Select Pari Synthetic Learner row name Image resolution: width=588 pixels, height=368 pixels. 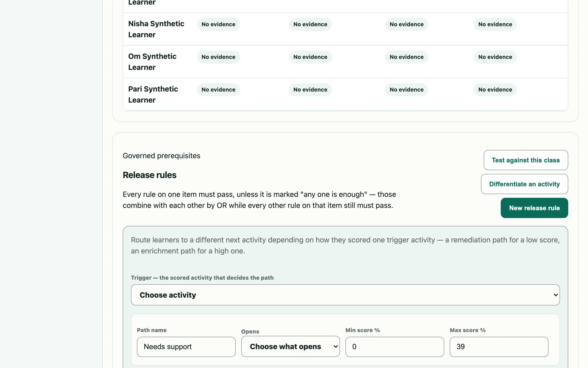coord(153,95)
